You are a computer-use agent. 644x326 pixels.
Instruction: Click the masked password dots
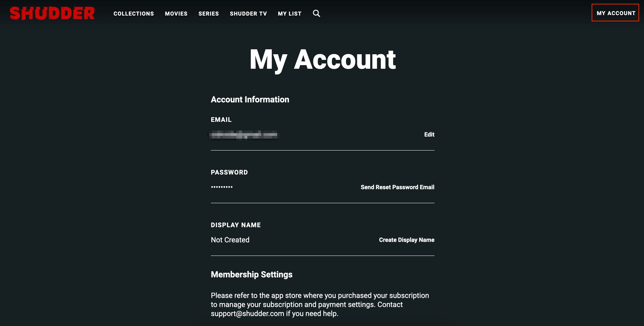[x=222, y=187]
